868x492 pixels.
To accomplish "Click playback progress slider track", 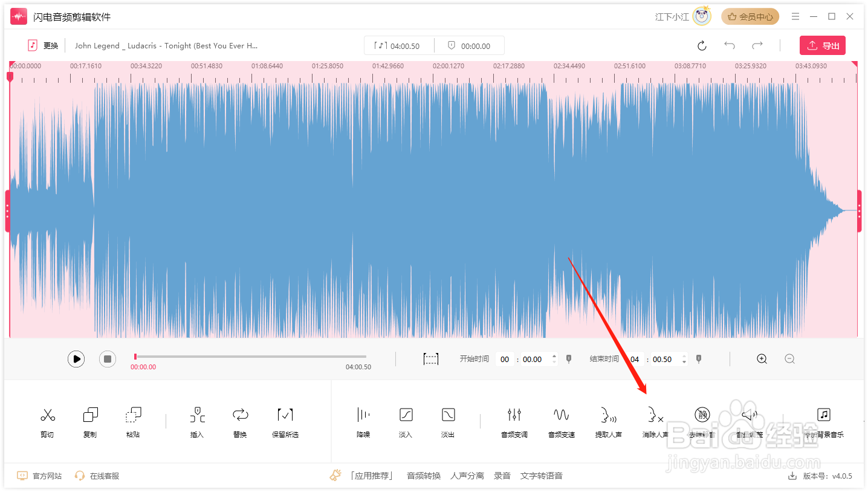I will coord(250,357).
